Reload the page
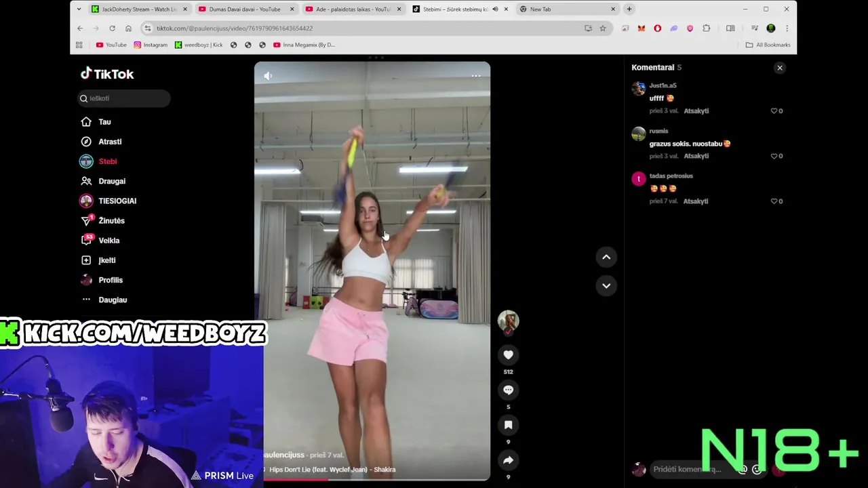 [112, 28]
